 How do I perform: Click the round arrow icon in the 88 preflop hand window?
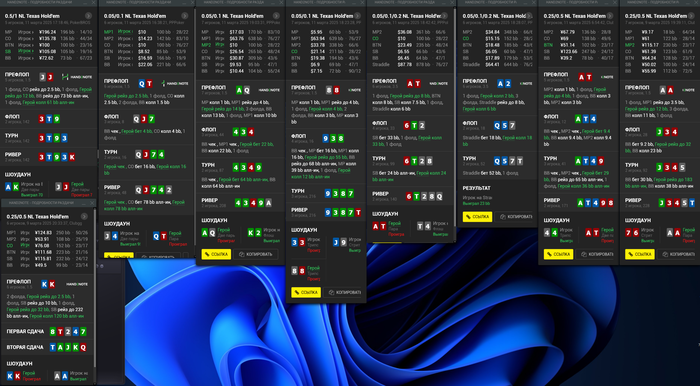point(359,16)
